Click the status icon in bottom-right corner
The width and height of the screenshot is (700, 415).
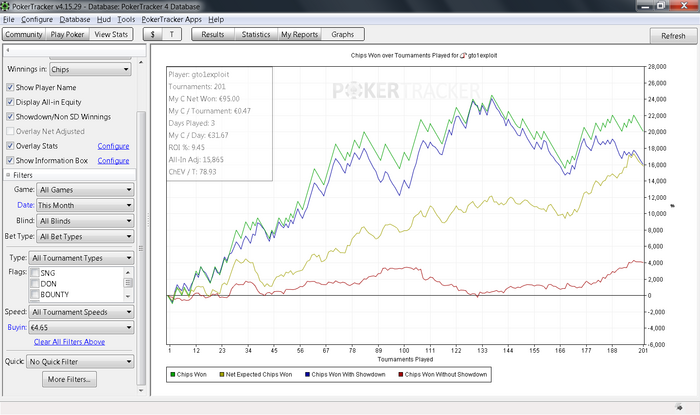(x=679, y=407)
